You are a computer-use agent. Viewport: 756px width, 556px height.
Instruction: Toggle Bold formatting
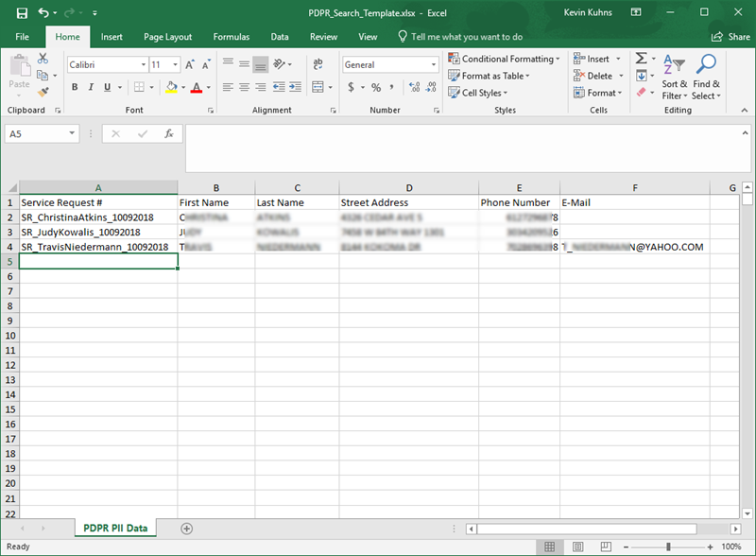76,88
